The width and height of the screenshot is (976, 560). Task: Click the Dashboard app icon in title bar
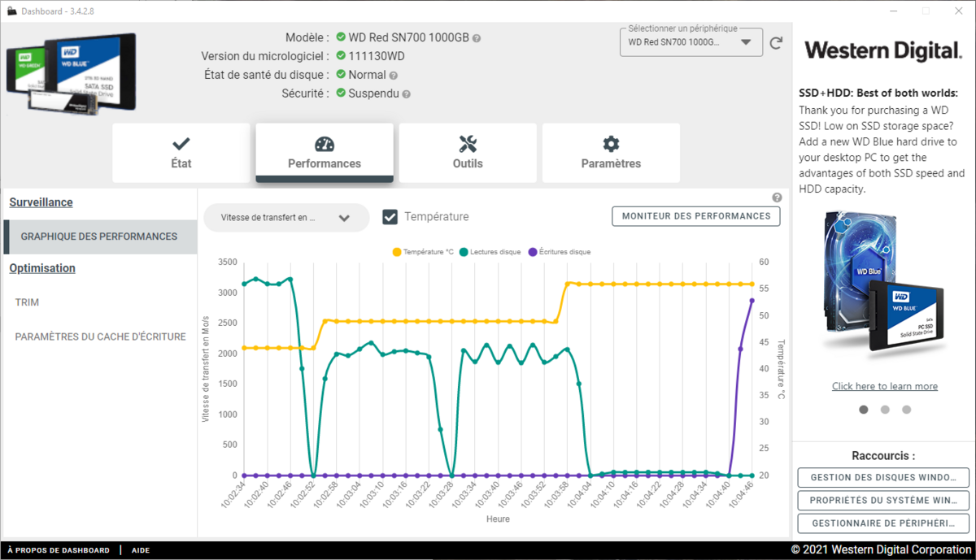(12, 11)
